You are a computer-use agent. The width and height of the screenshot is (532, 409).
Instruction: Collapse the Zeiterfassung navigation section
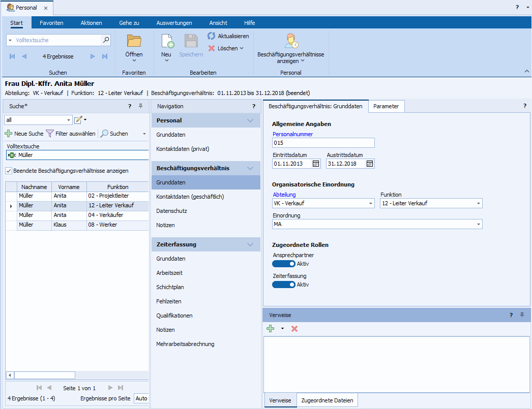[x=250, y=244]
